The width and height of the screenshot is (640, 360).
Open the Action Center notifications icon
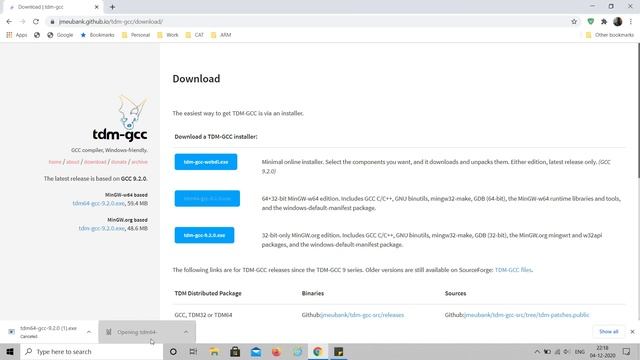pyautogui.click(x=627, y=351)
